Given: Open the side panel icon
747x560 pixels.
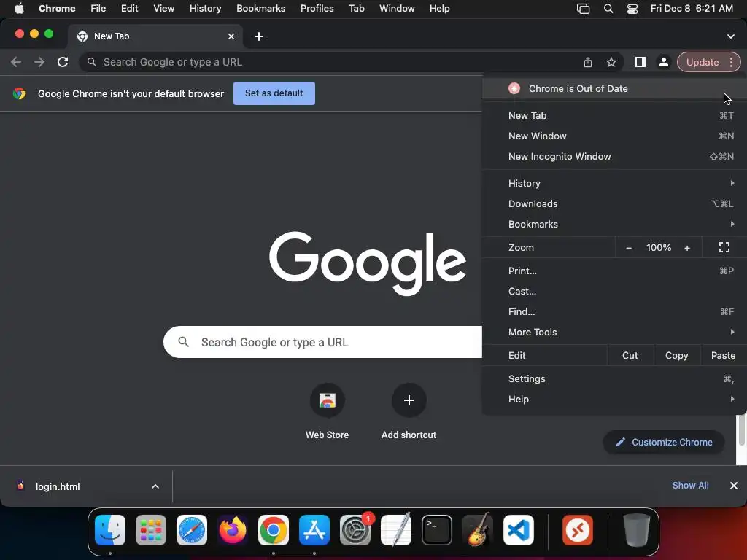Looking at the screenshot, I should coord(640,63).
